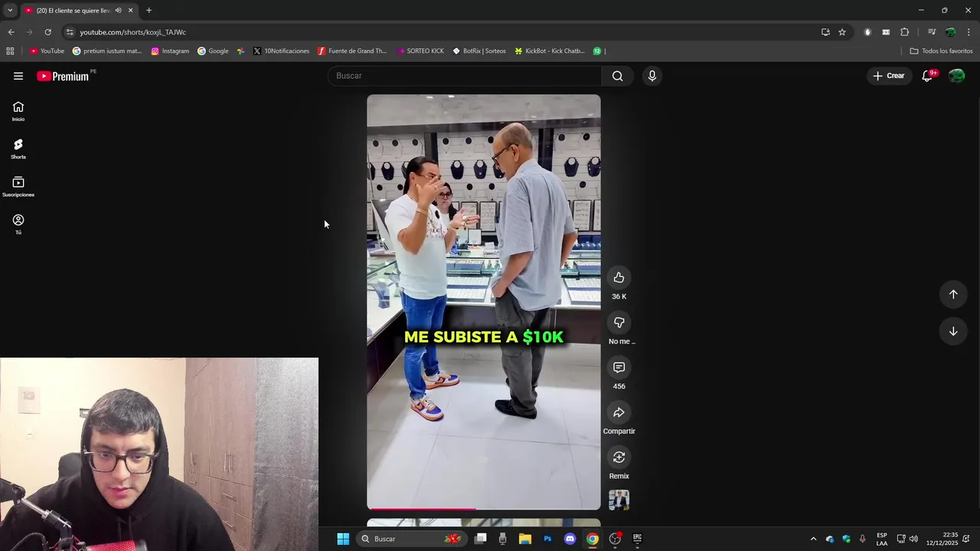Close the YouTube browser tab
980x551 pixels.
point(130,11)
